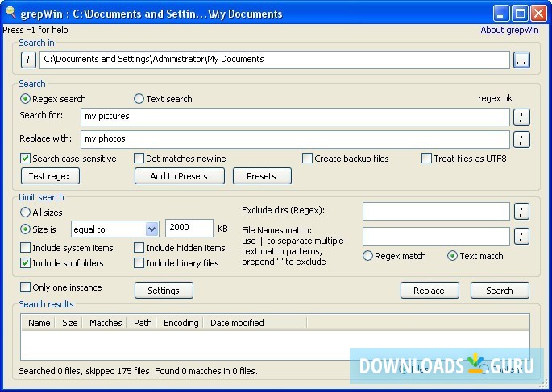Click into the Replace with field
The width and height of the screenshot is (552, 392).
(x=295, y=139)
